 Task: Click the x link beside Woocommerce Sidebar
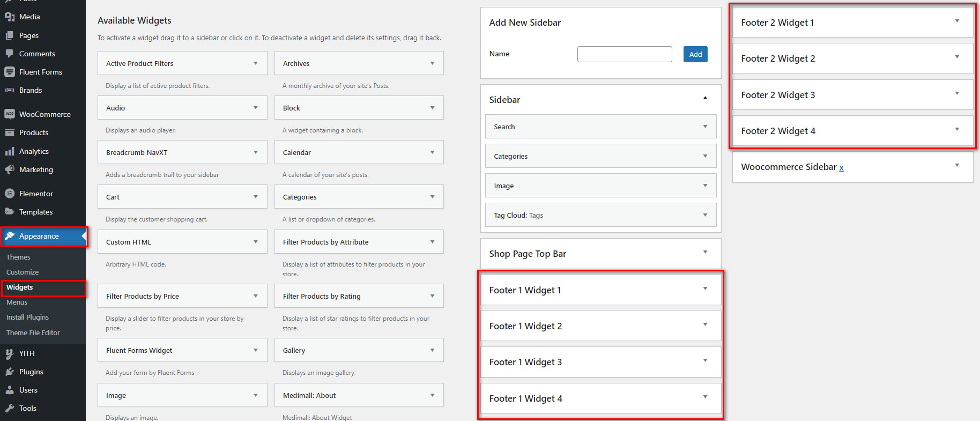pos(841,167)
